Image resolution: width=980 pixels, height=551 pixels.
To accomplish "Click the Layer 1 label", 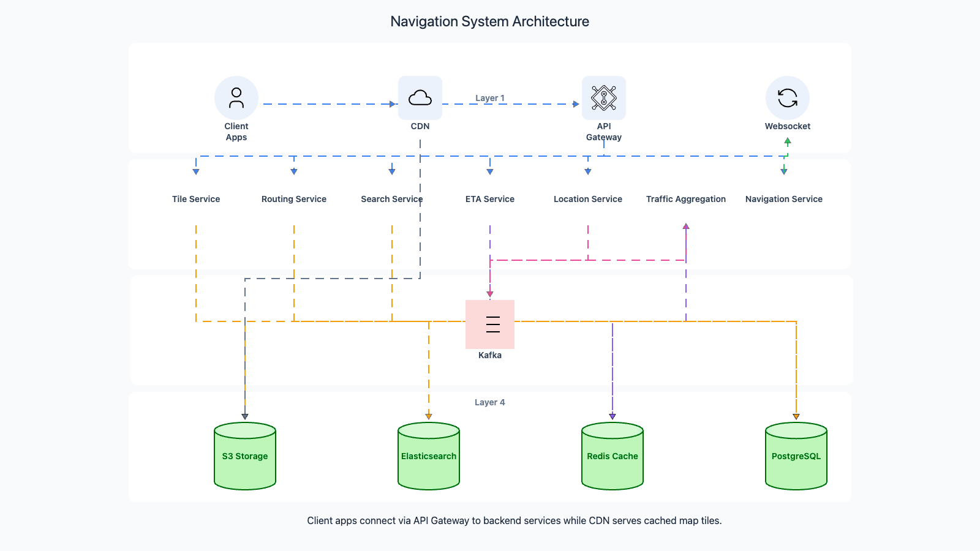I will click(x=490, y=98).
